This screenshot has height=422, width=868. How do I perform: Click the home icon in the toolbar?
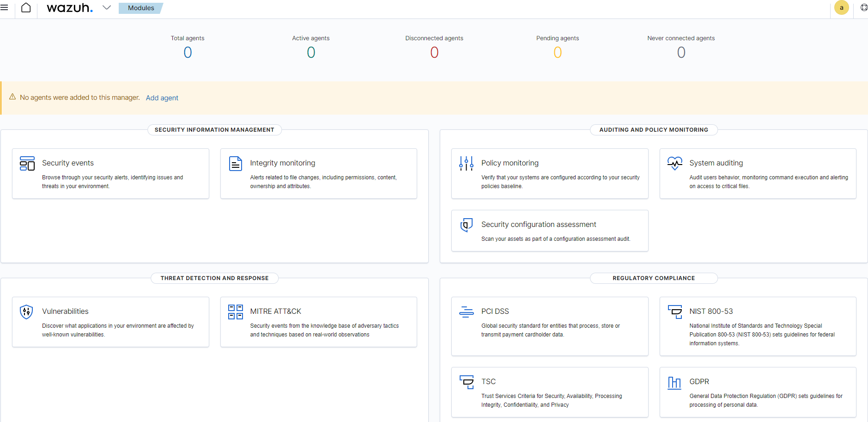pyautogui.click(x=26, y=8)
